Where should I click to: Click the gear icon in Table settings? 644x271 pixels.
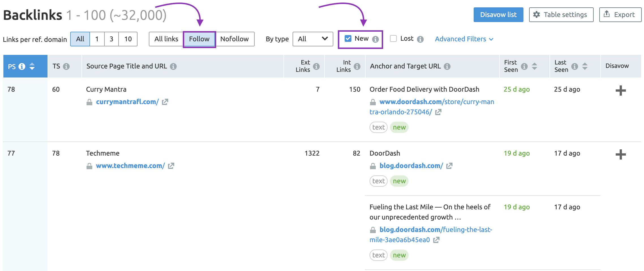(x=536, y=15)
